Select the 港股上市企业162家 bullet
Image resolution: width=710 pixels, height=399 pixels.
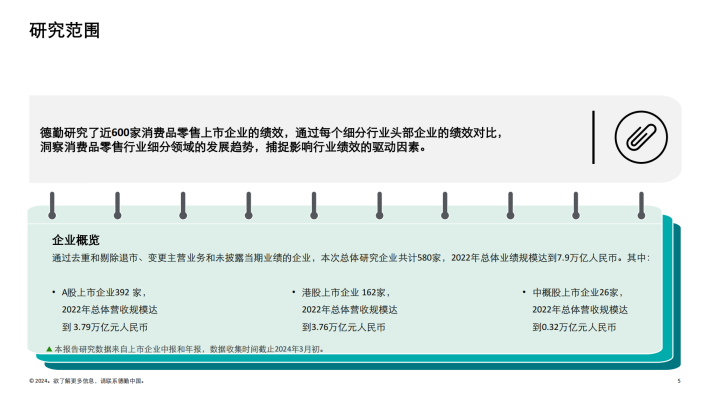click(x=345, y=293)
